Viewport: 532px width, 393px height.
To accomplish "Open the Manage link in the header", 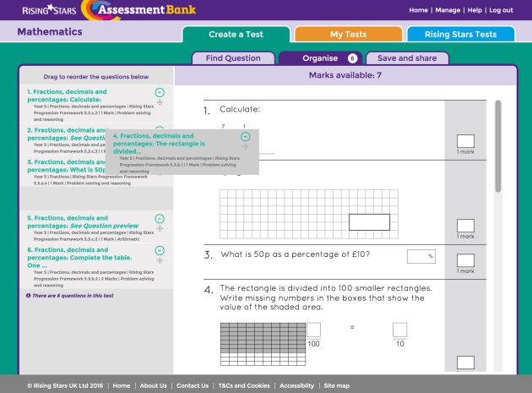I will click(x=448, y=10).
